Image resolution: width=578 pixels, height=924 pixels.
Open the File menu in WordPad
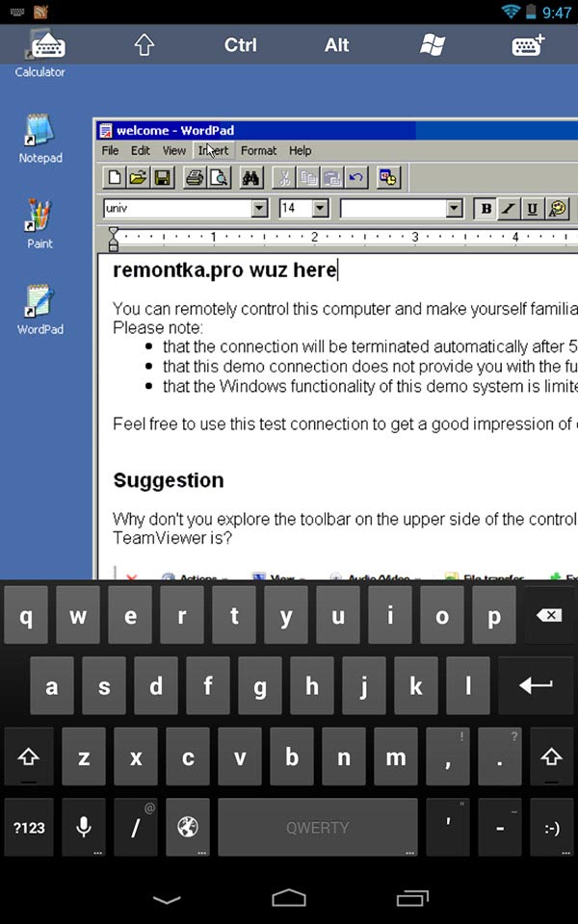pyautogui.click(x=110, y=150)
